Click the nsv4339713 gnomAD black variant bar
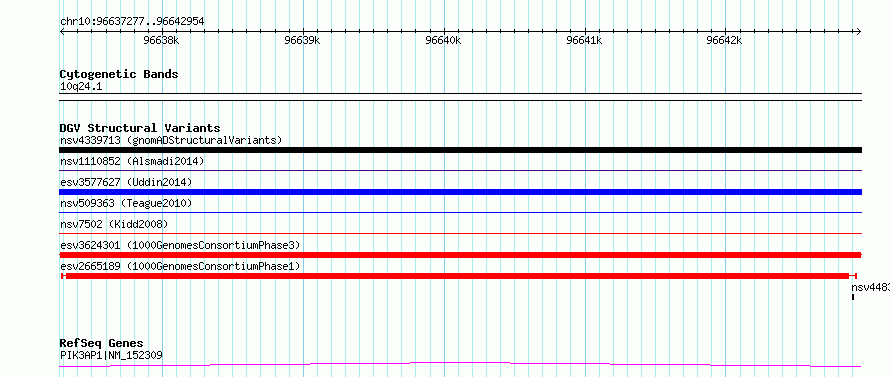This screenshot has height=377, width=890. (460, 150)
